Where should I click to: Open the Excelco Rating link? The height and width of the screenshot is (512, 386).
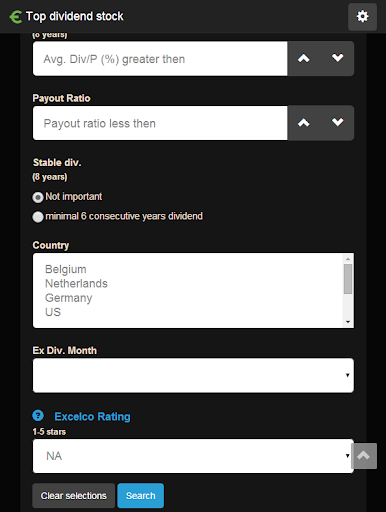pos(92,416)
